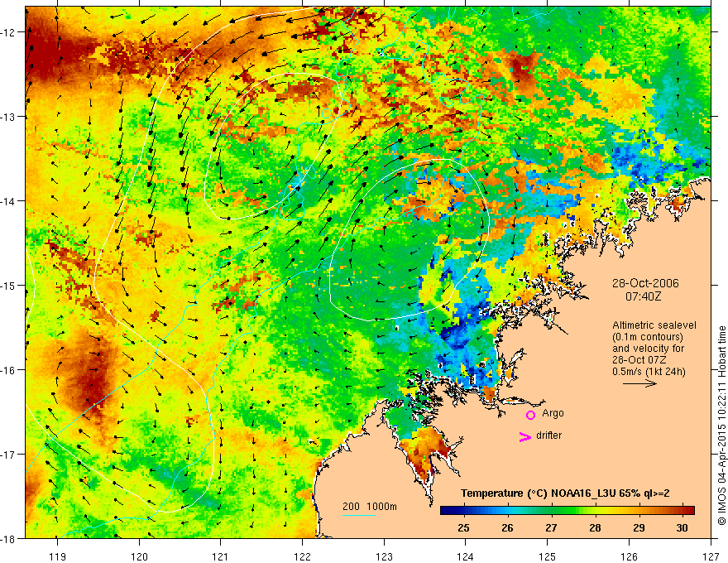Click the '200 1000m' depth label

pyautogui.click(x=370, y=507)
